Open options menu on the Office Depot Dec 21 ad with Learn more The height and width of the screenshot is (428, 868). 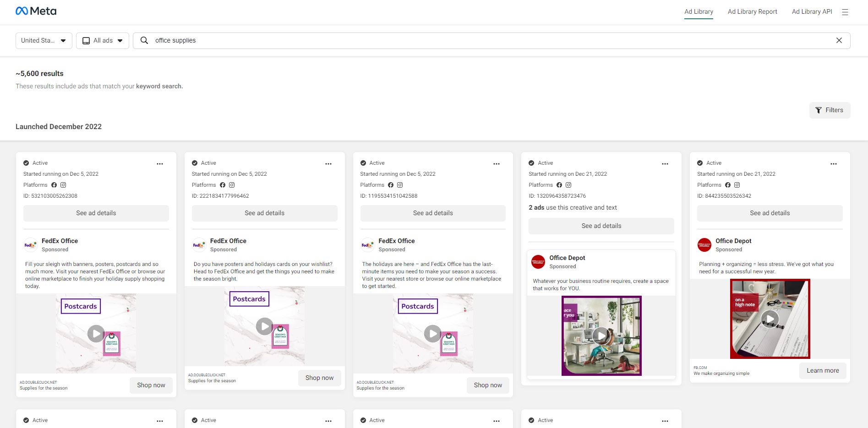(x=833, y=164)
